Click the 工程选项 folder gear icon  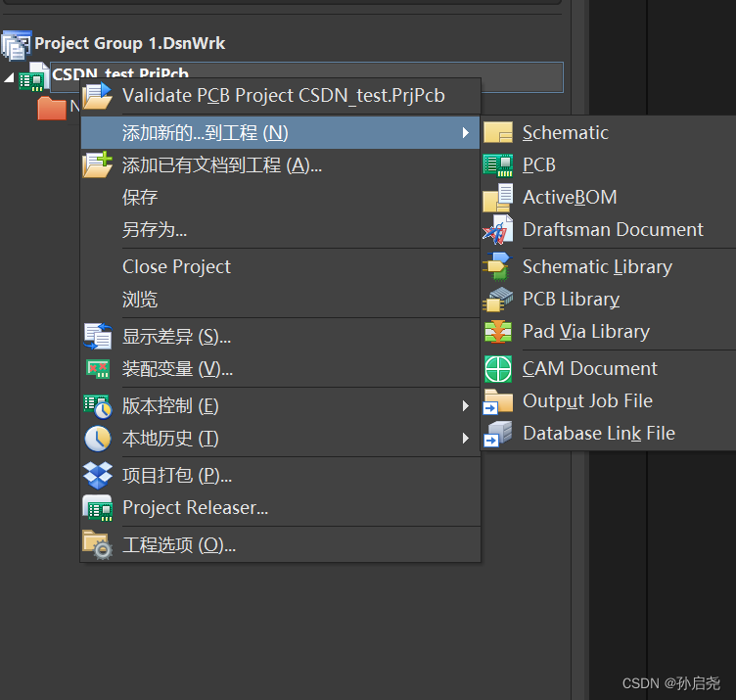(98, 545)
